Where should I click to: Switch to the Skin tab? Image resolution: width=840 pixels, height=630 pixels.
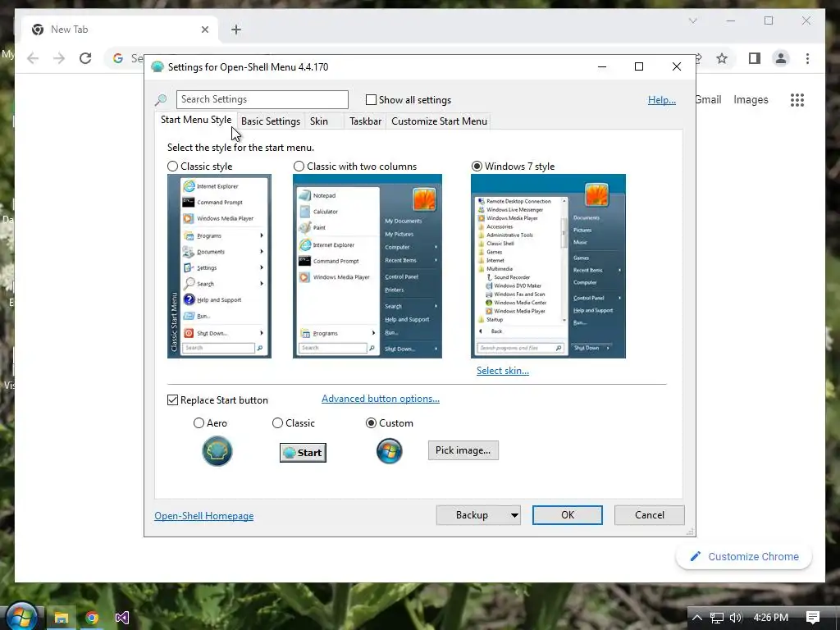click(x=319, y=121)
